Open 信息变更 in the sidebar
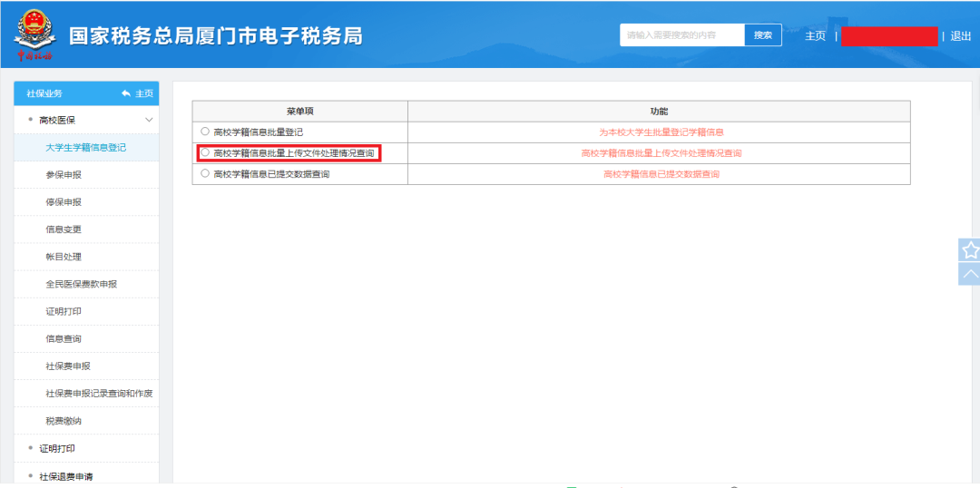Image resolution: width=980 pixels, height=488 pixels. (x=86, y=229)
